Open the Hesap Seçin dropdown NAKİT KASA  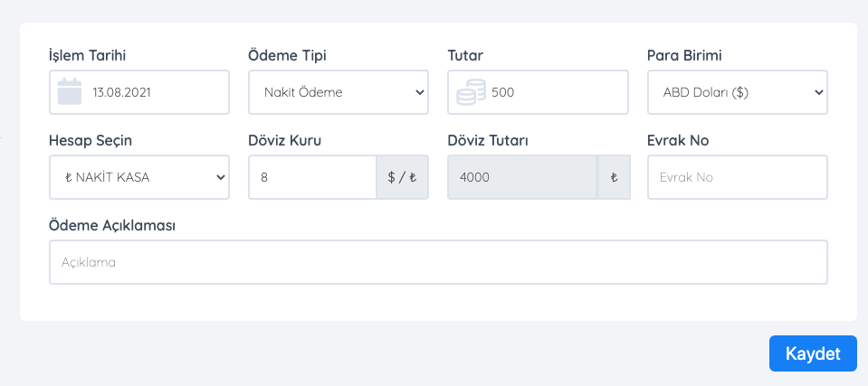139,177
